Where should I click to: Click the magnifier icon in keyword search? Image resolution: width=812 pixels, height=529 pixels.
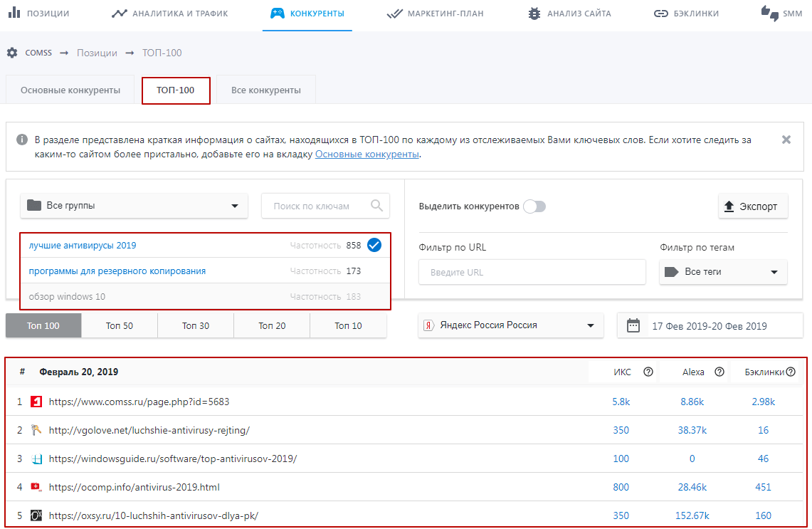[377, 206]
